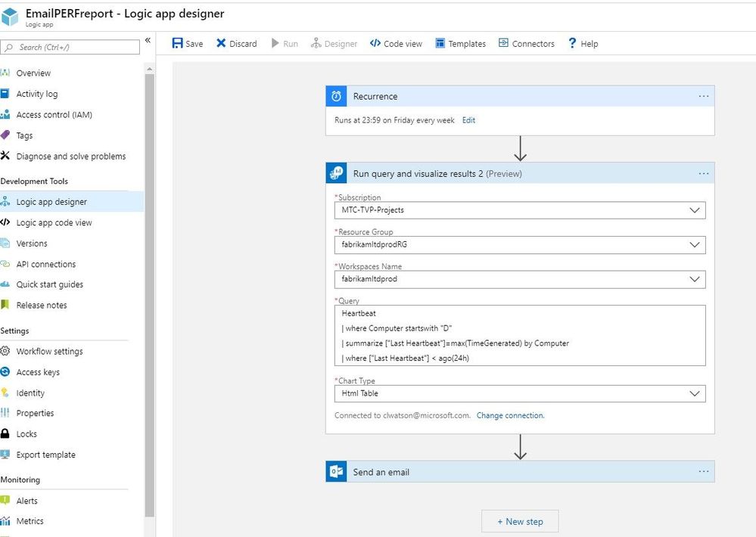Click inside the sidebar search field
This screenshot has height=537, width=756.
(x=72, y=46)
